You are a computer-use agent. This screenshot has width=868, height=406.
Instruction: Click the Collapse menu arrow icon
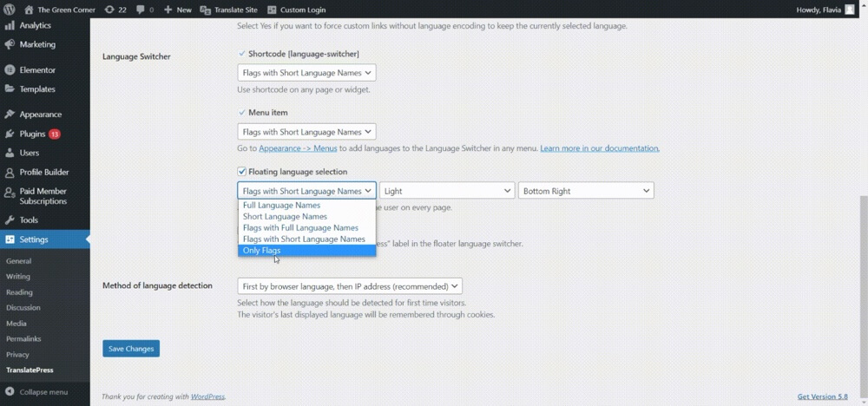point(9,392)
